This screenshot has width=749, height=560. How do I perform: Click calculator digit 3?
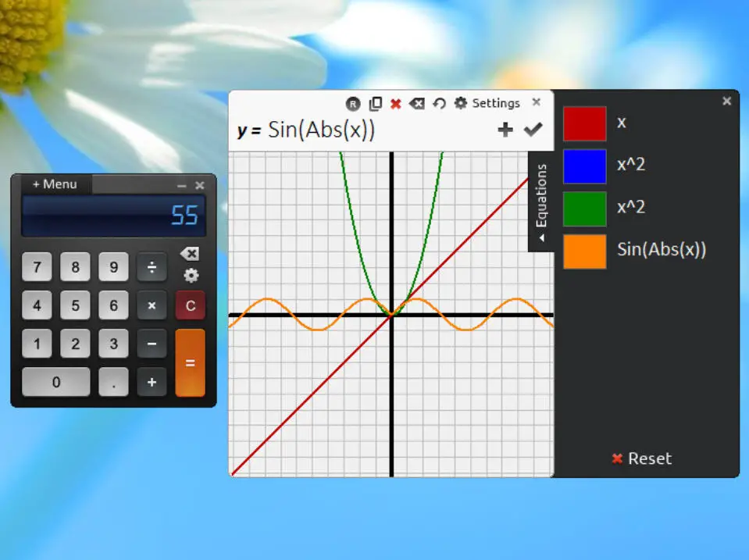point(113,344)
